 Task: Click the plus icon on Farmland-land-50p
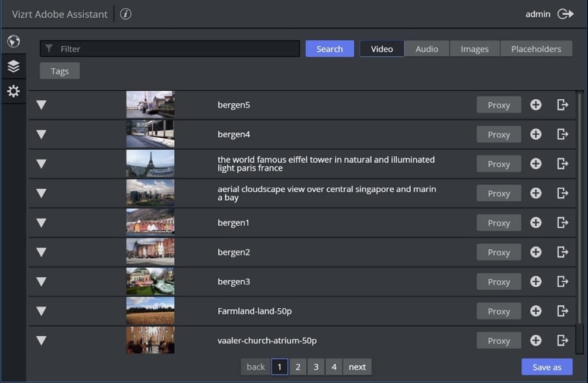click(536, 311)
